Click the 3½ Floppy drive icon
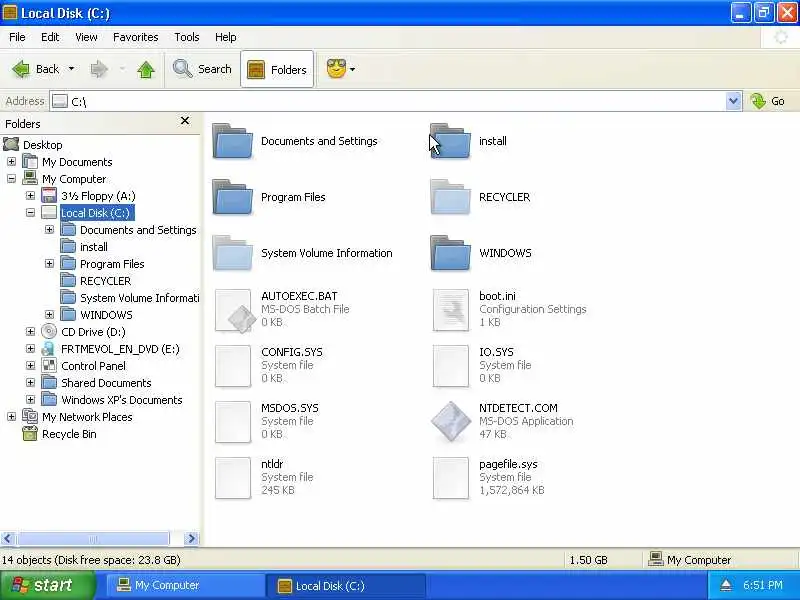The width and height of the screenshot is (800, 600). pos(49,196)
